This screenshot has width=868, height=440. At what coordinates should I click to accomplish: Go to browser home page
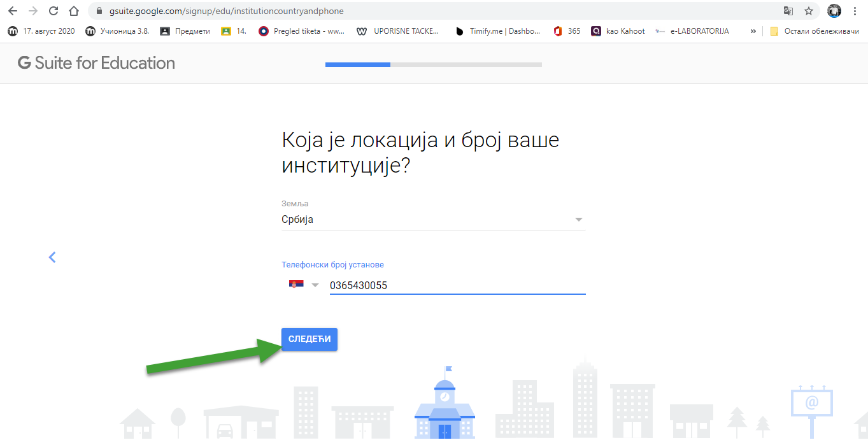coord(74,11)
